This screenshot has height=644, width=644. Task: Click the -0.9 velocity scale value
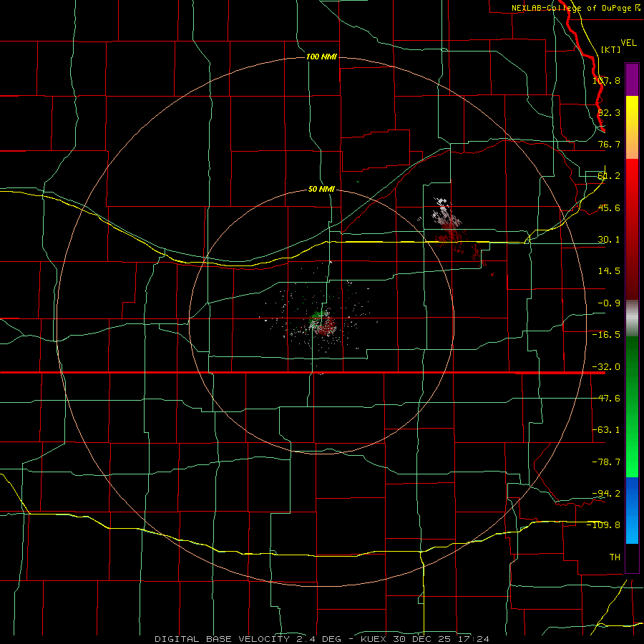tap(609, 303)
